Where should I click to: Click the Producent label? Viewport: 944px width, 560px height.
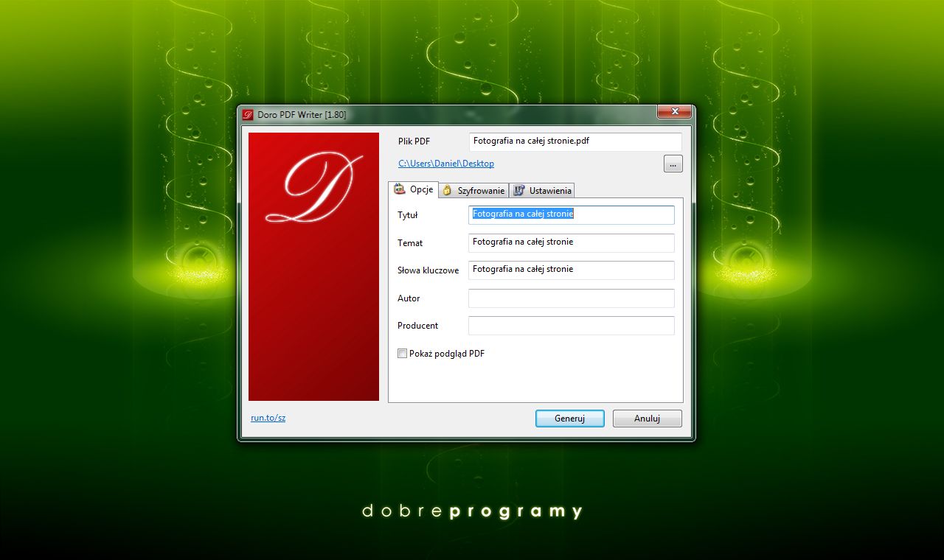417,326
